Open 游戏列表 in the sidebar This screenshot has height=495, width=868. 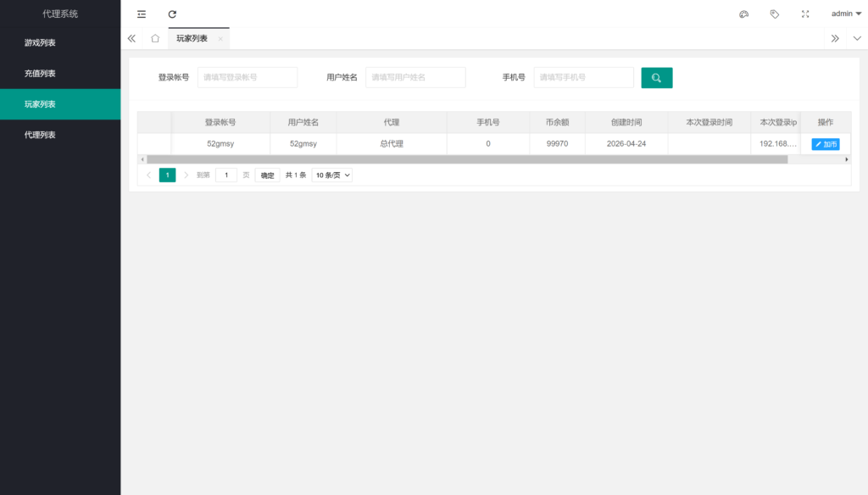click(x=40, y=42)
